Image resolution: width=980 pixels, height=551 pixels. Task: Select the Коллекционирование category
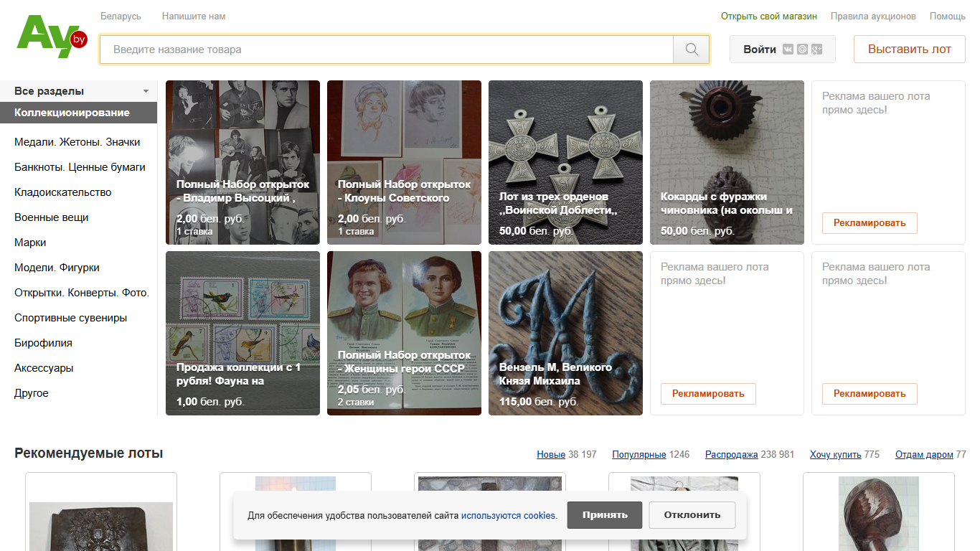79,113
